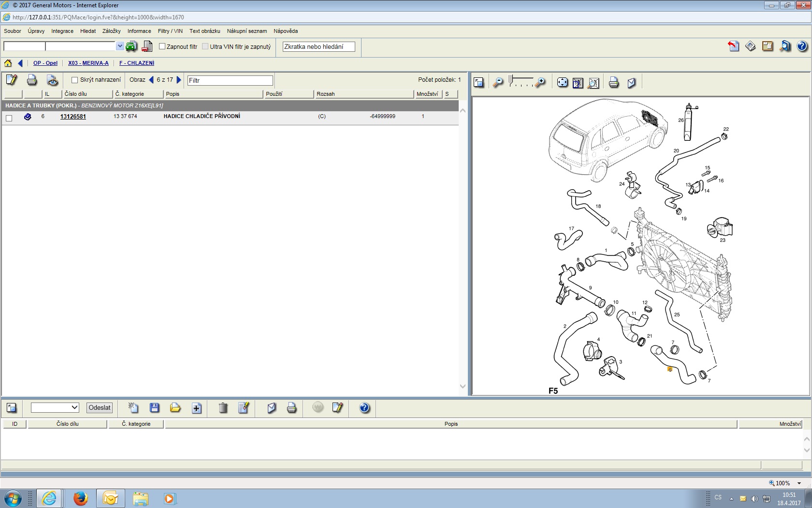Click the Odeslat button
The image size is (812, 508).
100,407
